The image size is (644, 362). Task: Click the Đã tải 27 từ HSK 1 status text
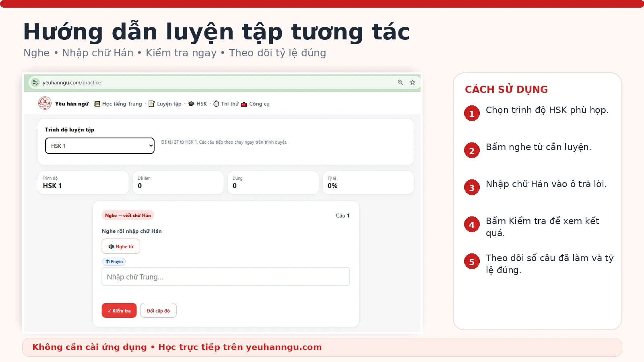click(x=224, y=142)
